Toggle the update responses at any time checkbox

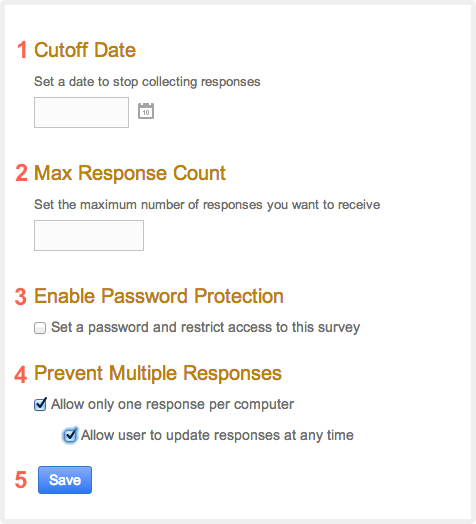coord(70,435)
